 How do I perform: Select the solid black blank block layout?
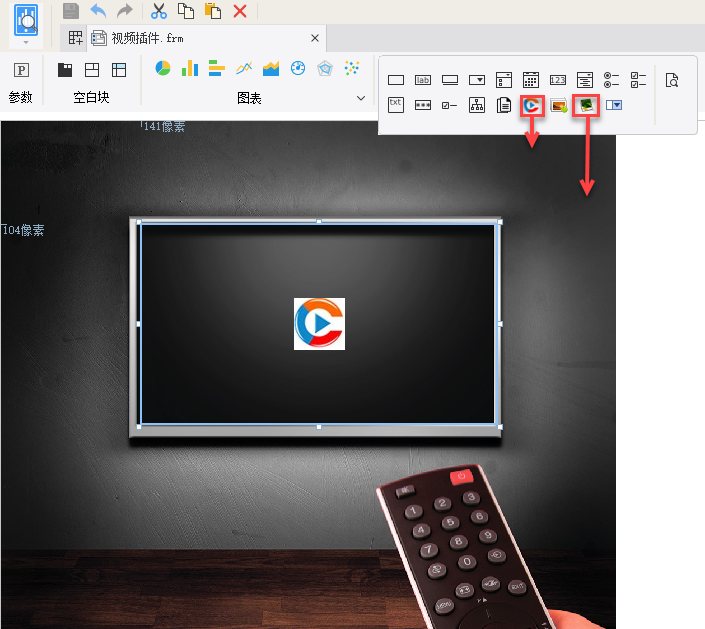pos(65,70)
